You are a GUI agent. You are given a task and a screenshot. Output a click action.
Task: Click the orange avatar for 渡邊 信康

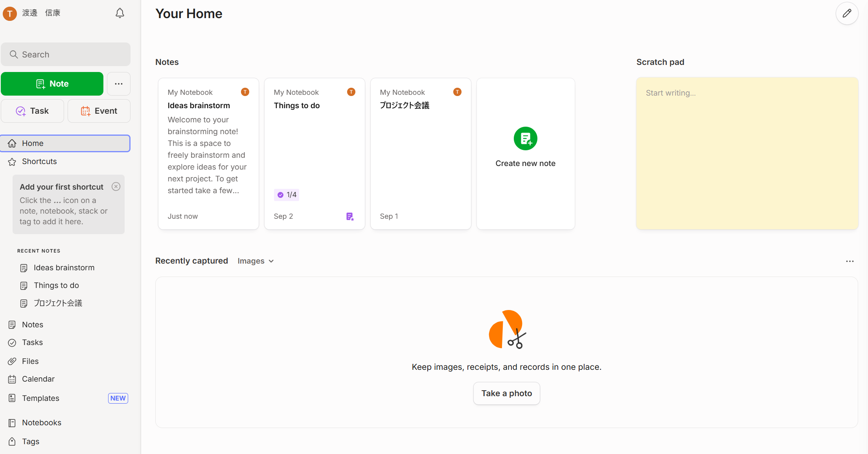click(9, 13)
